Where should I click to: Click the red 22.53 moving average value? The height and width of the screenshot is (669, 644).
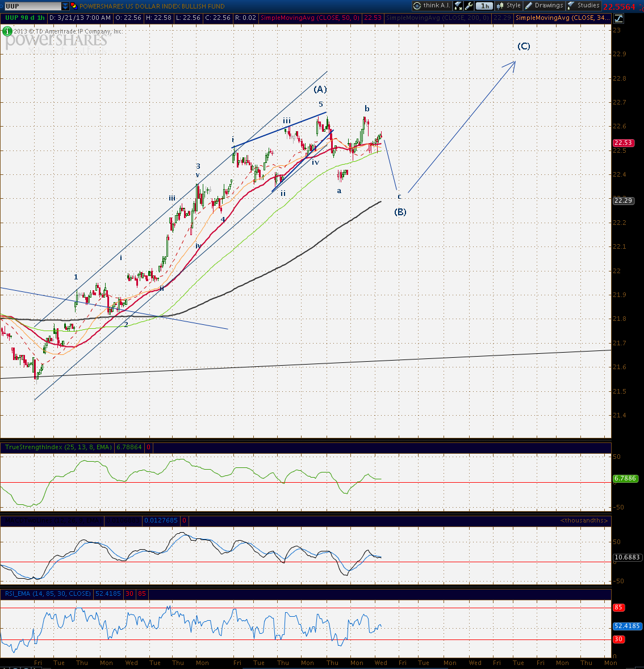point(373,18)
